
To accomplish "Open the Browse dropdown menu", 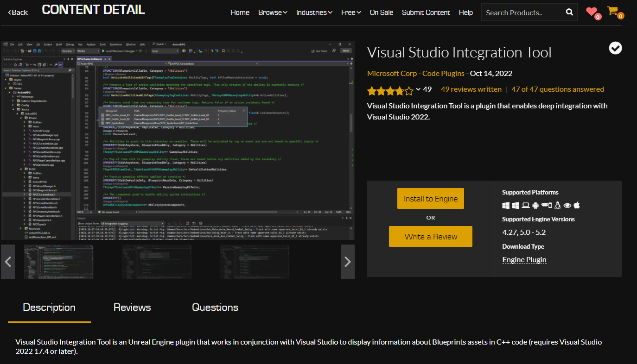I will pos(273,13).
